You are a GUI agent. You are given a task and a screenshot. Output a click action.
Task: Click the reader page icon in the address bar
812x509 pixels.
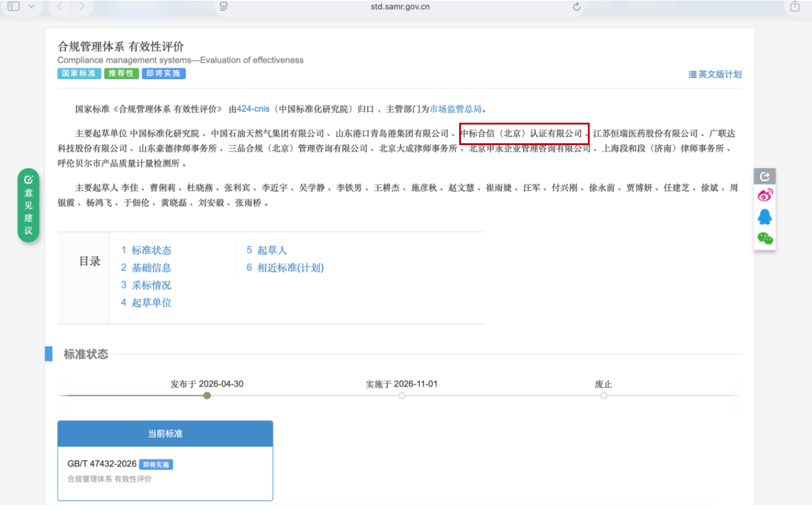(224, 7)
